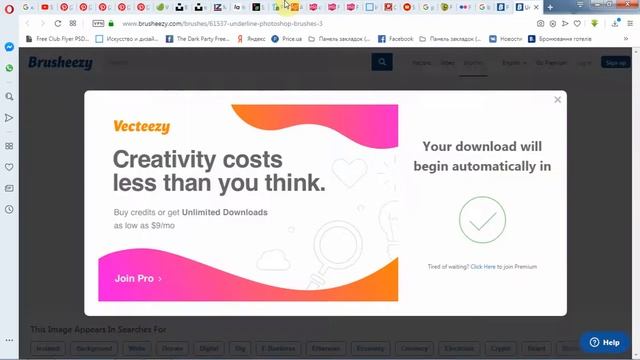Open the downloads icon in the toolbar
Screen dimensions: 640x360
pyautogui.click(x=615, y=23)
